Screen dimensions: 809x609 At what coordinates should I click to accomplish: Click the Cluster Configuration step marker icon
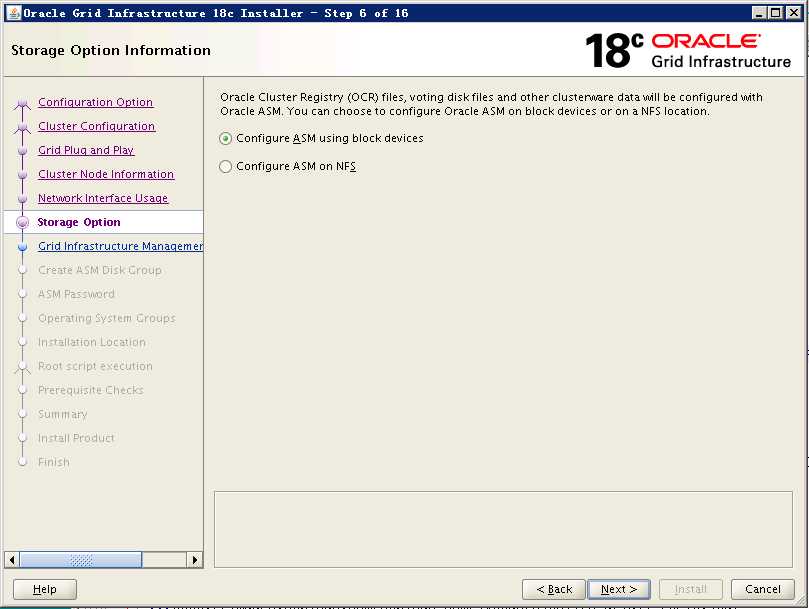pyautogui.click(x=22, y=128)
